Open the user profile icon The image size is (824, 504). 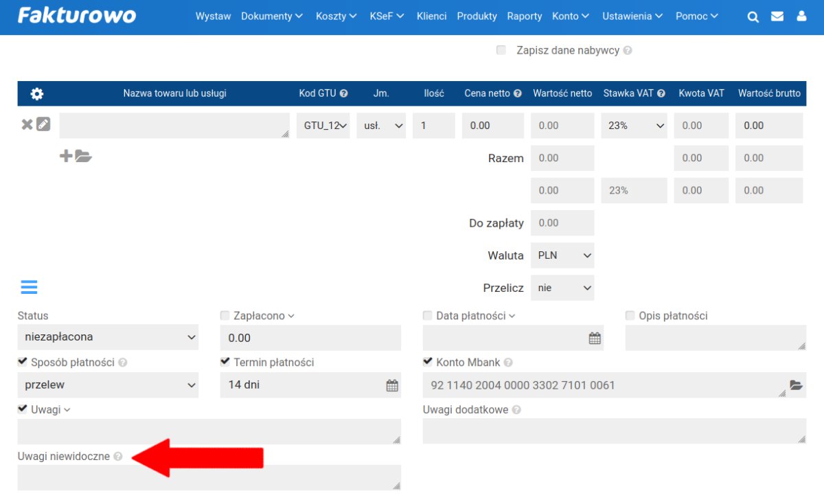tap(801, 16)
